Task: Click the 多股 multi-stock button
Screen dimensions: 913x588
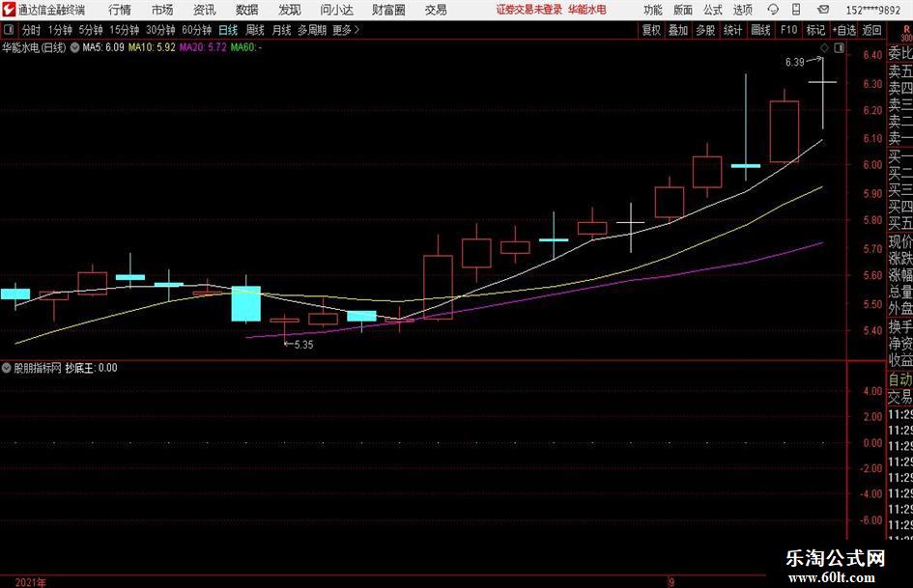Action: pos(705,30)
